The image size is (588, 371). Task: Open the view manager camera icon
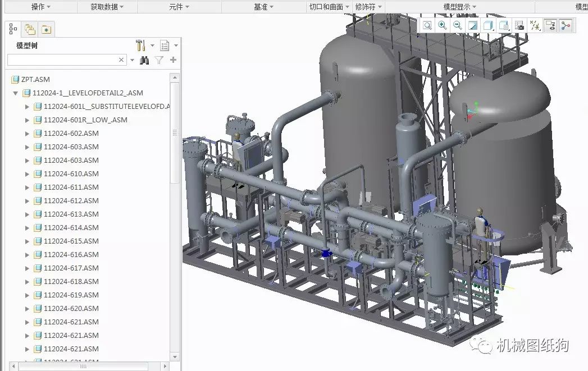[519, 25]
